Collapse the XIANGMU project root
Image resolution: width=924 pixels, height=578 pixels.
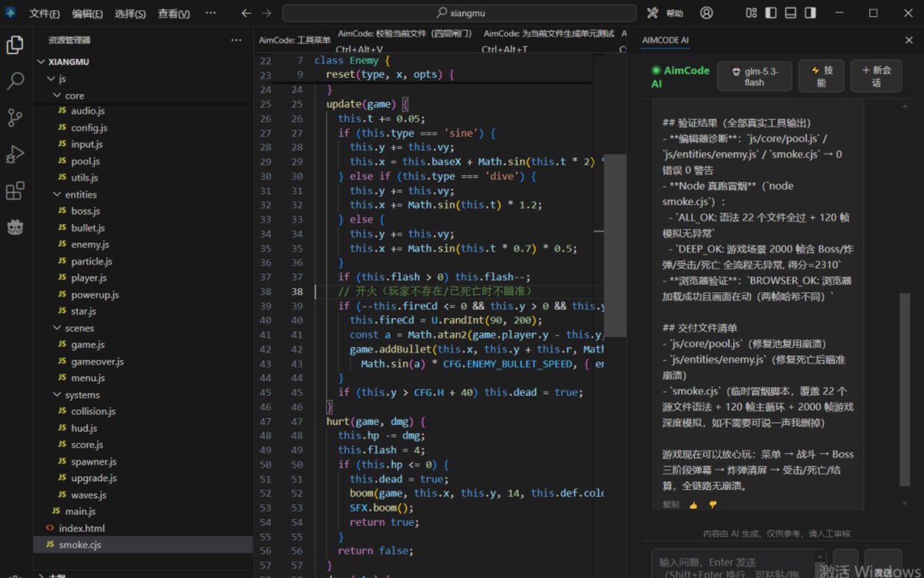click(x=68, y=62)
